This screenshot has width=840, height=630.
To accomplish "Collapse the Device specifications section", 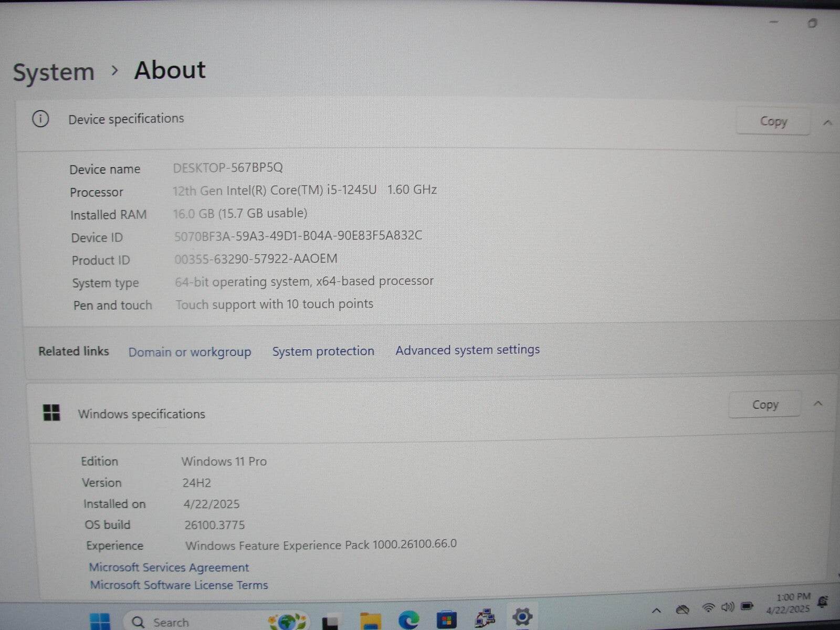I will click(827, 123).
